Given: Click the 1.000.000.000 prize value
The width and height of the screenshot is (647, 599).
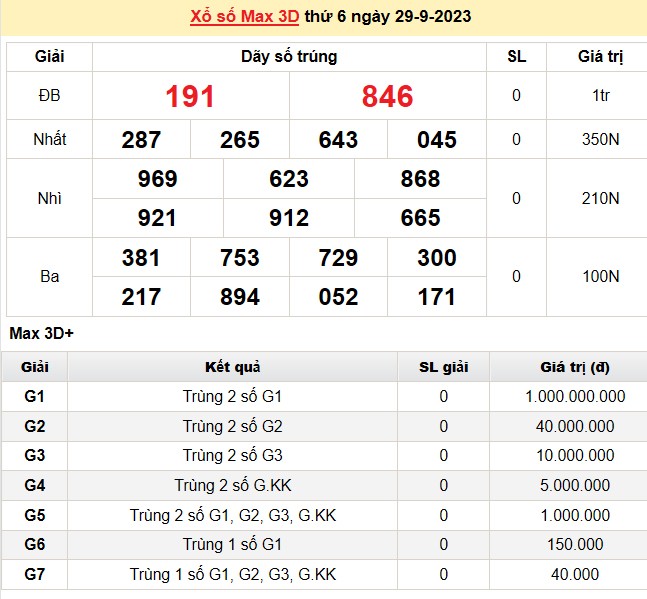Looking at the screenshot, I should [x=575, y=396].
